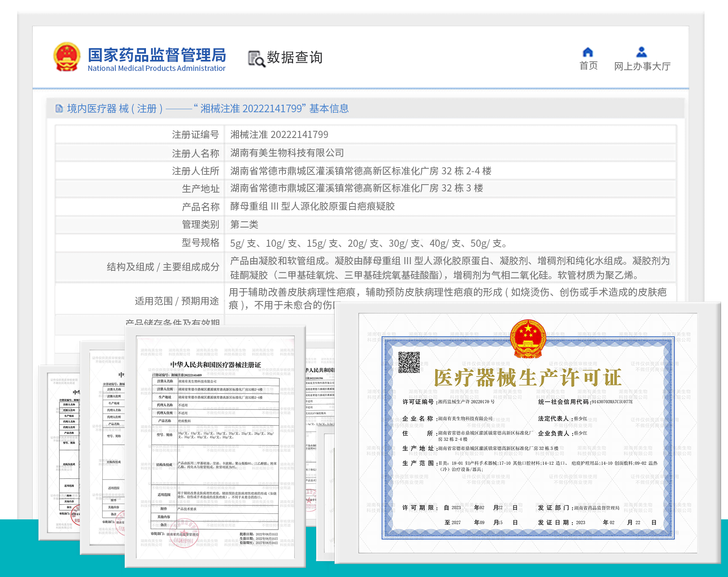The width and height of the screenshot is (728, 577).
Task: Click the 数据查询 magnifier document icon
Action: click(256, 59)
